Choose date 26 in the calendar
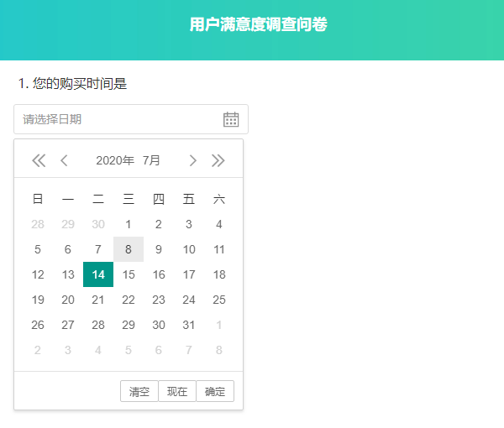This screenshot has height=428, width=504. pyautogui.click(x=38, y=325)
